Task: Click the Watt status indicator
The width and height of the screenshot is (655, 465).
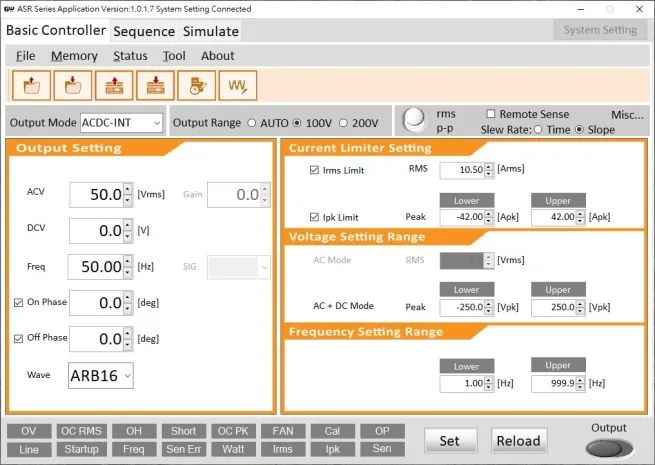Action: pos(233,449)
